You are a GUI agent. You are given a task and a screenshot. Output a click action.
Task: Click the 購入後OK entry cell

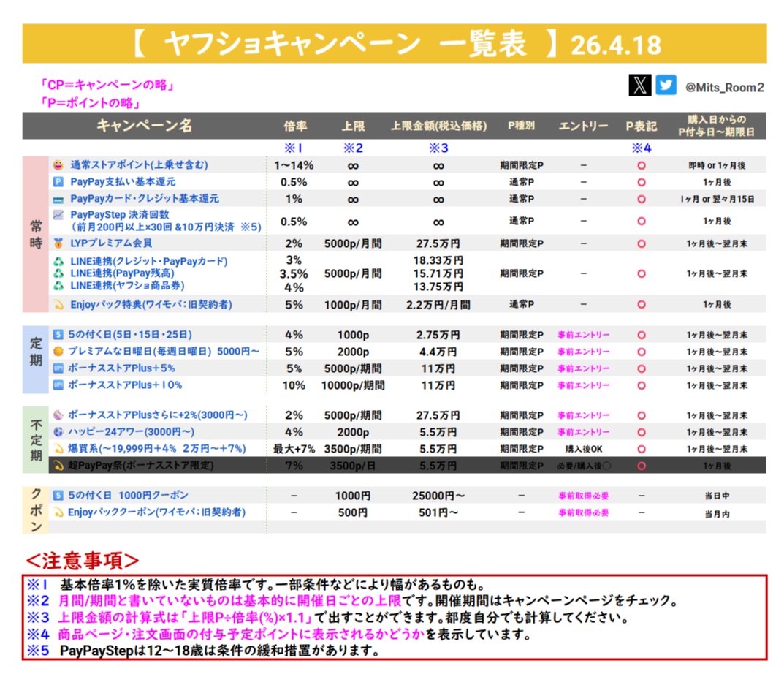[584, 449]
